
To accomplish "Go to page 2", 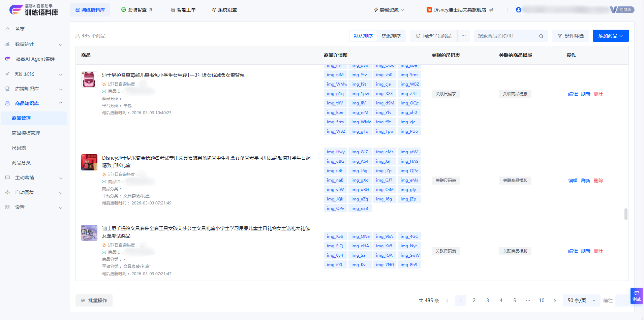I will click(x=474, y=300).
